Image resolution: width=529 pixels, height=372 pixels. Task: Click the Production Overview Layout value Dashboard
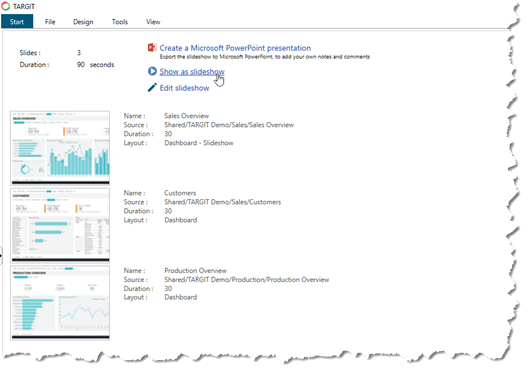pyautogui.click(x=180, y=297)
